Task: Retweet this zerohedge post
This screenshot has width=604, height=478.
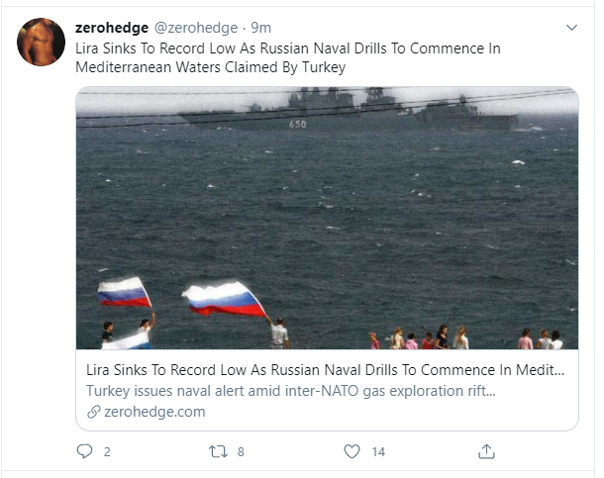Action: (x=218, y=452)
